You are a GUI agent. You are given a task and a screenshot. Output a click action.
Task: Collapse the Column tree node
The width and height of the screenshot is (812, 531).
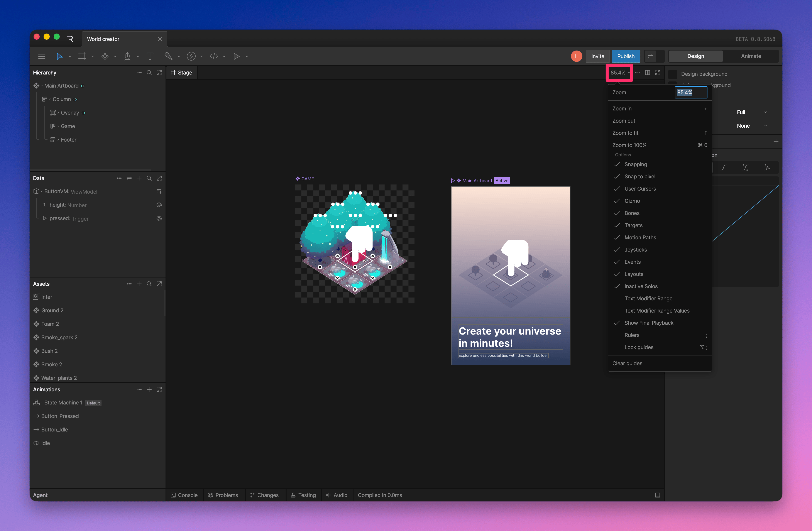coord(50,99)
